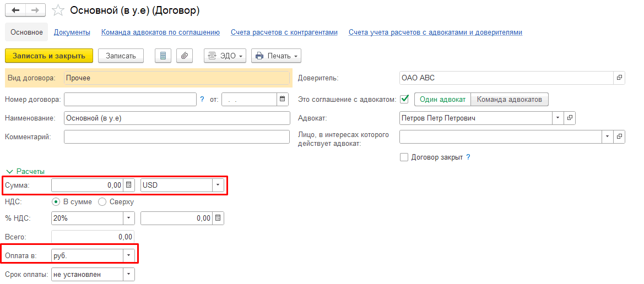Click the 'Записать и закрыть' button
The width and height of the screenshot is (644, 284).
[49, 56]
